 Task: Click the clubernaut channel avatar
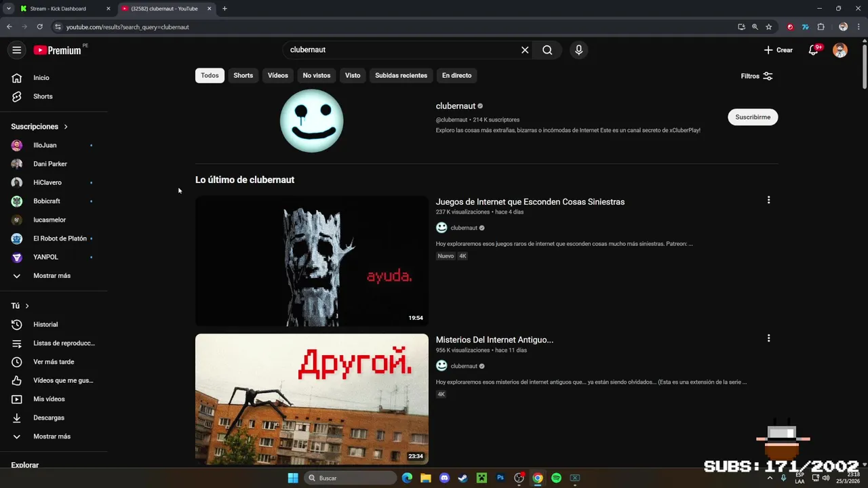pos(312,121)
